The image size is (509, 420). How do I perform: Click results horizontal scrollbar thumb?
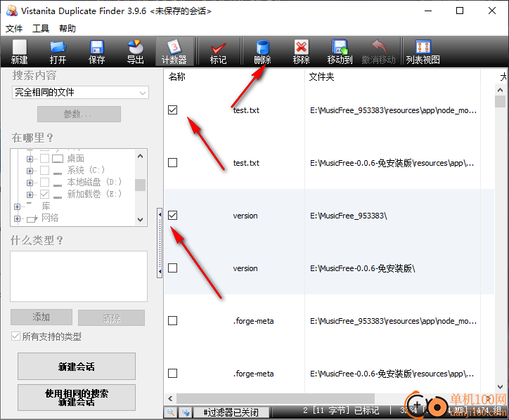(x=276, y=398)
